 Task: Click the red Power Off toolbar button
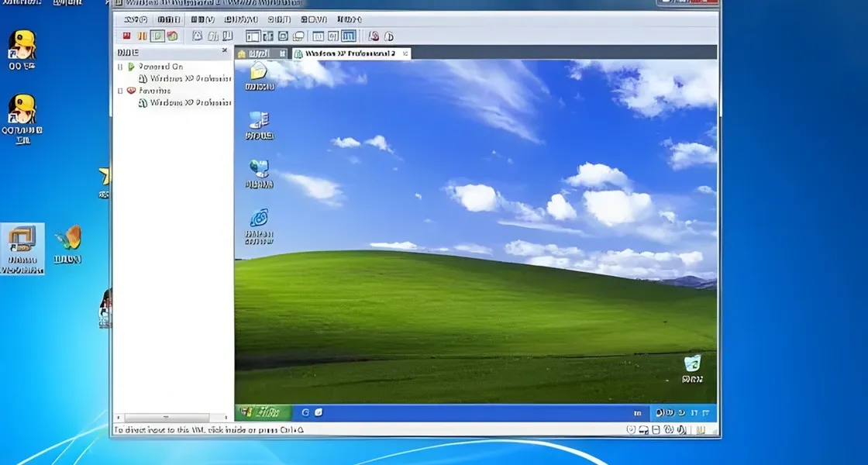click(x=127, y=36)
